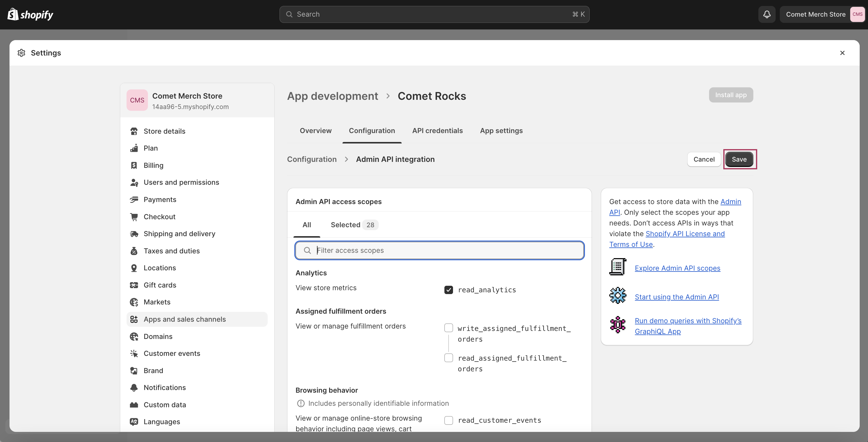Open Explore Admin API scopes link
The height and width of the screenshot is (442, 868).
click(x=677, y=268)
